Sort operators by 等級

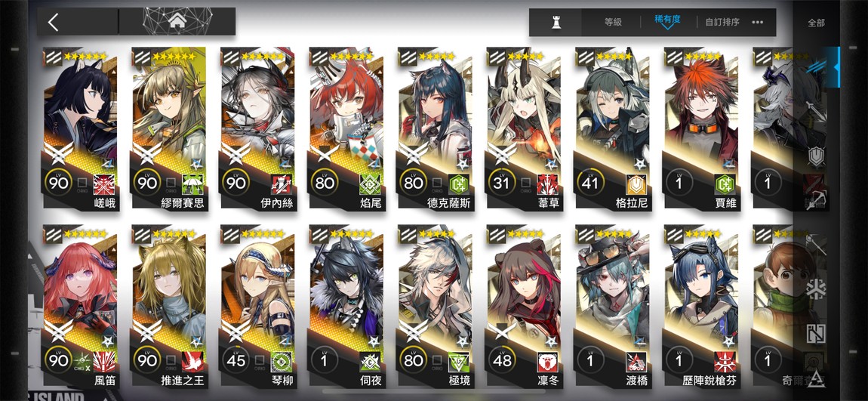[613, 22]
